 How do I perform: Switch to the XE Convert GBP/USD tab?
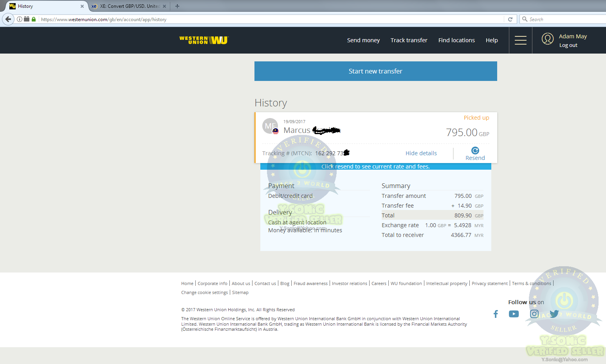pos(130,6)
